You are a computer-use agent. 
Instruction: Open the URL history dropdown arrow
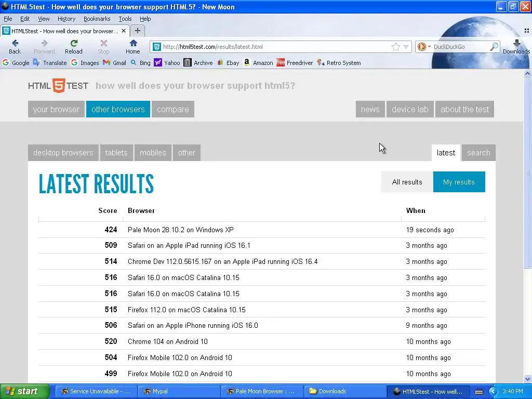406,47
